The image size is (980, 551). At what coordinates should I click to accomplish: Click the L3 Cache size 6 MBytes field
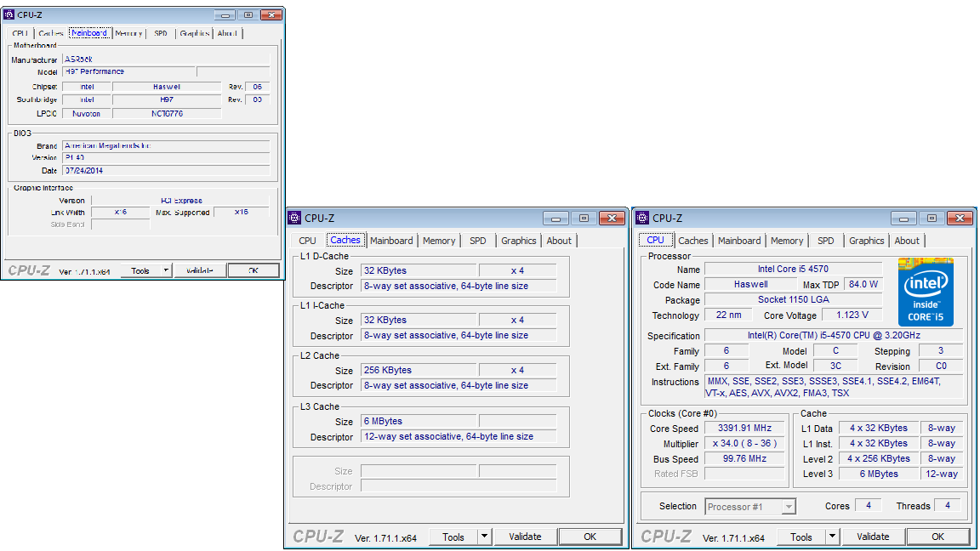tap(419, 421)
